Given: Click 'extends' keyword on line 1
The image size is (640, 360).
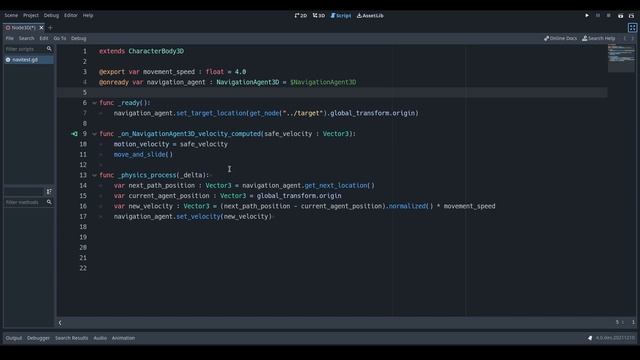Looking at the screenshot, I should click(112, 51).
